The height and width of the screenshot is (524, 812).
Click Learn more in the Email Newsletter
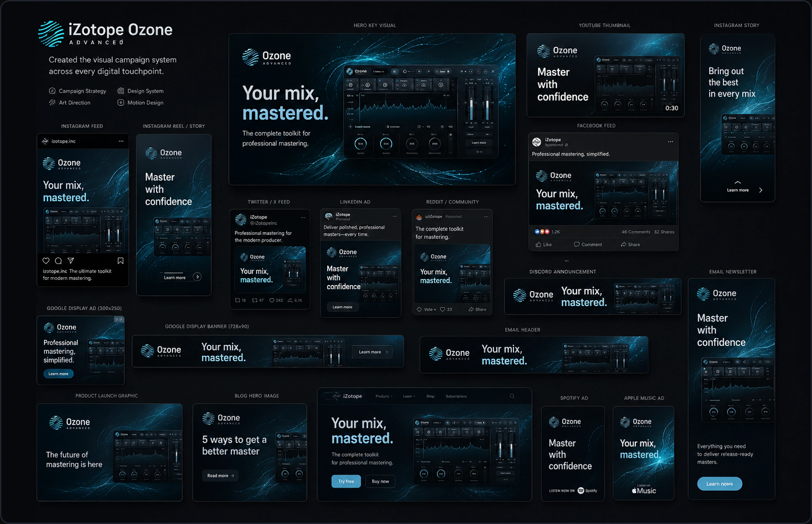(719, 484)
